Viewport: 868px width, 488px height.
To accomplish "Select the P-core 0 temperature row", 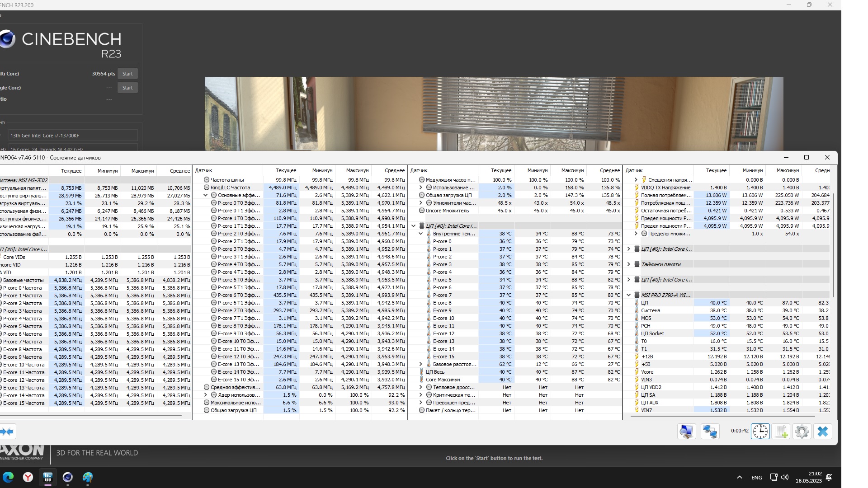I will click(442, 241).
